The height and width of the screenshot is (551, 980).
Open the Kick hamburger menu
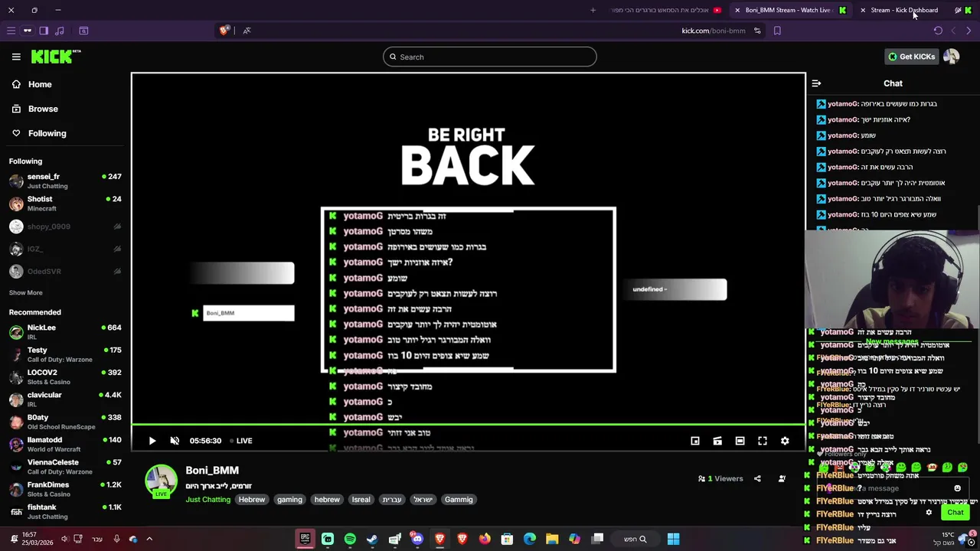[16, 57]
